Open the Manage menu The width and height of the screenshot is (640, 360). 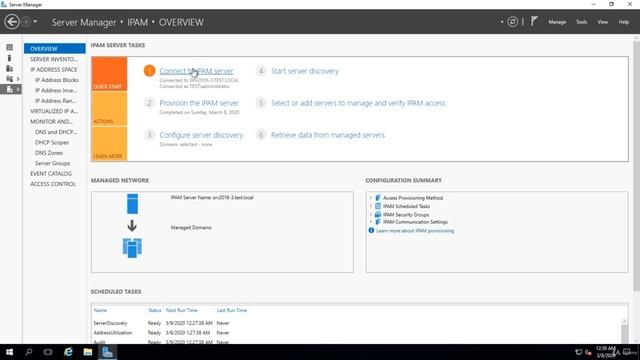click(557, 22)
